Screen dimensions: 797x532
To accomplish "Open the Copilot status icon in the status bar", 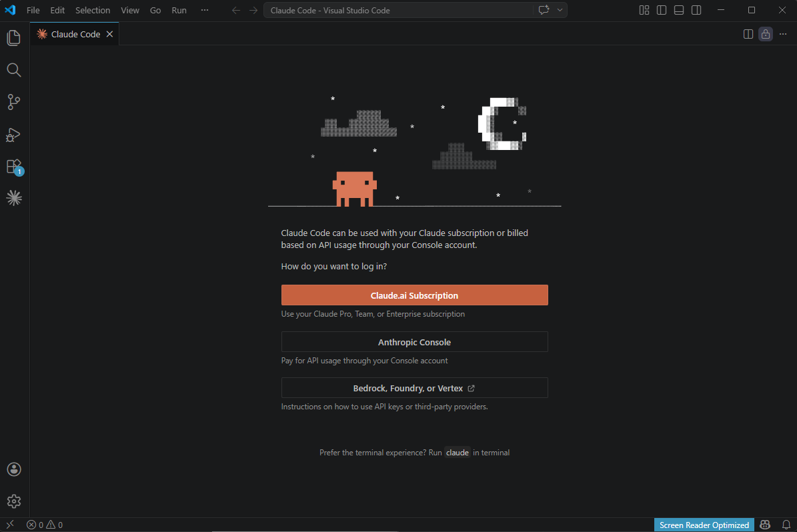I will coord(765,525).
